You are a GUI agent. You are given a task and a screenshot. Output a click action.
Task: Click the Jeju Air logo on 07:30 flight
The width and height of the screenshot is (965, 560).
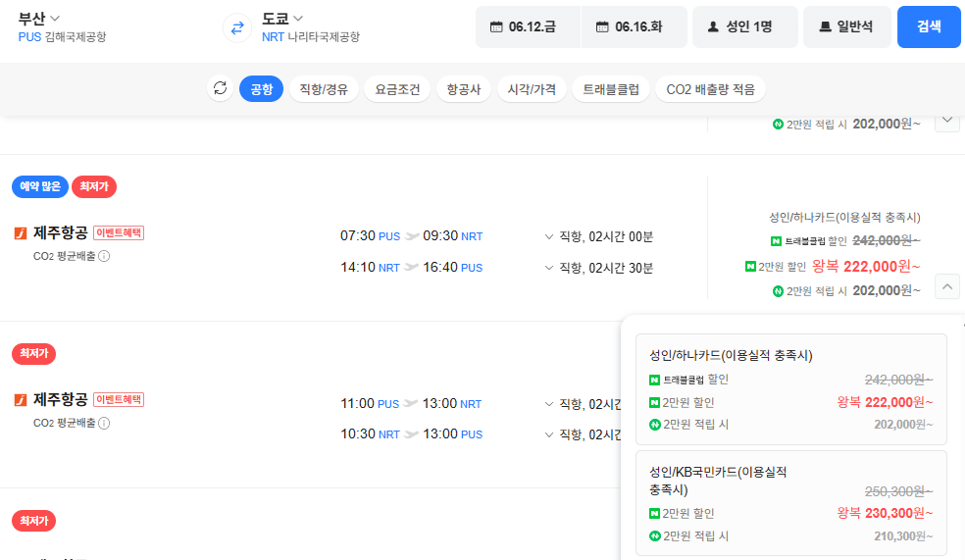click(21, 233)
